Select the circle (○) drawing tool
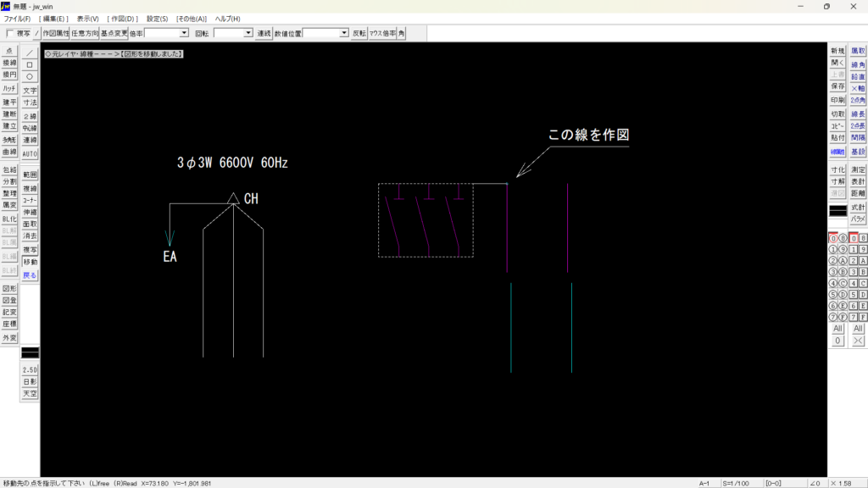Image resolution: width=868 pixels, height=488 pixels. pyautogui.click(x=31, y=76)
